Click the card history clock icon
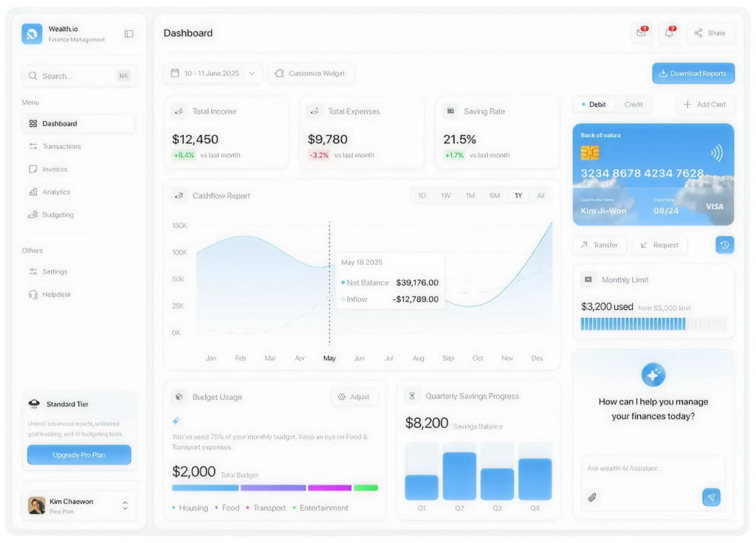Image resolution: width=756 pixels, height=543 pixels. (x=724, y=245)
